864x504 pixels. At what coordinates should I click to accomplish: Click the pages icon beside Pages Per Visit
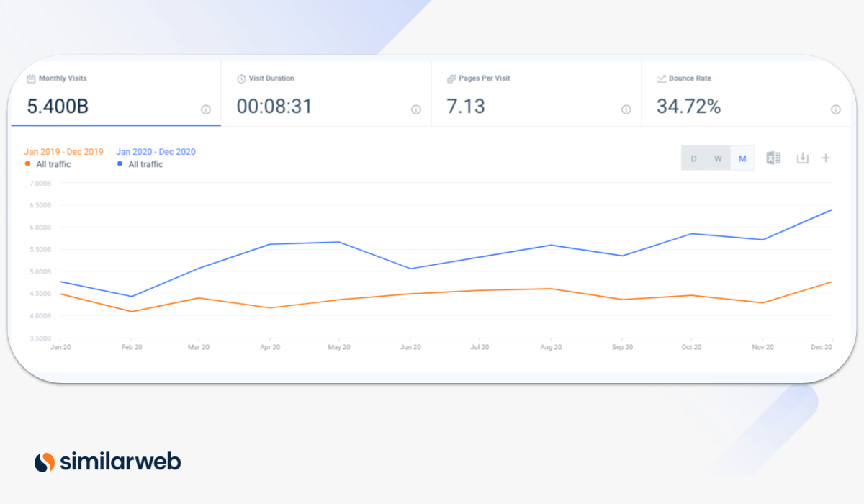coord(451,78)
